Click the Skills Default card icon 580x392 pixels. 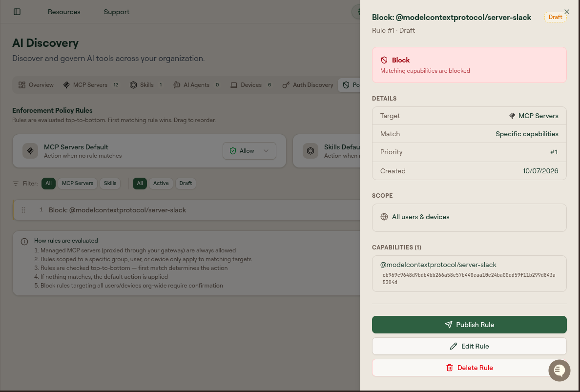point(311,151)
